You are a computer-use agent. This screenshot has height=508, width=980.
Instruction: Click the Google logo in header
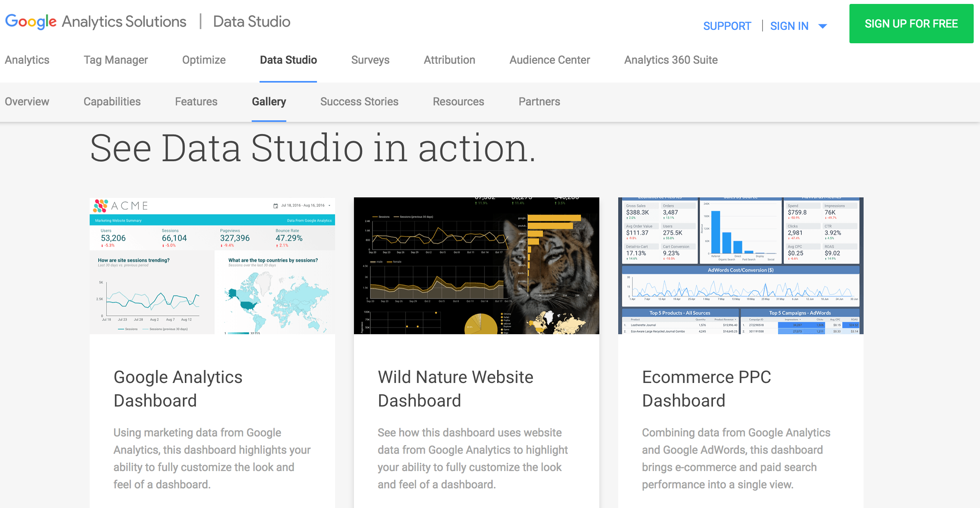pyautogui.click(x=31, y=22)
